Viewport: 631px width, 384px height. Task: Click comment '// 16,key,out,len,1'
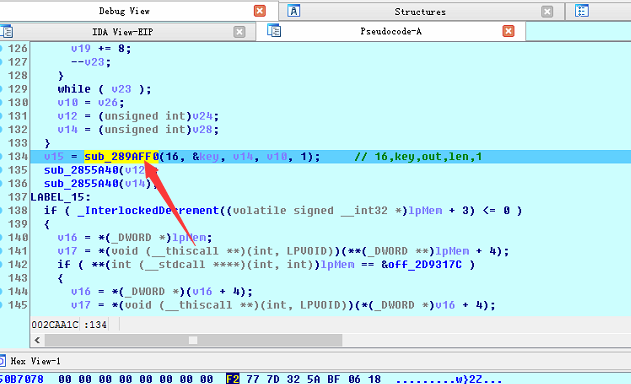click(418, 157)
